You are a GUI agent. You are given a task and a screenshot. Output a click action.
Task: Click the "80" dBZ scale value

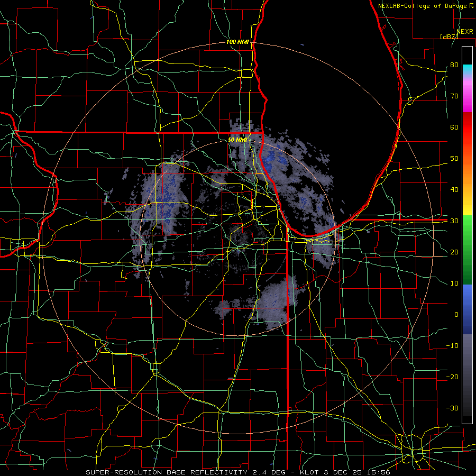coord(454,65)
